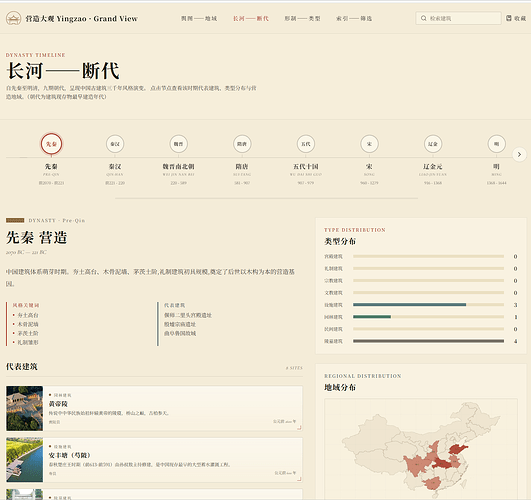Screen dimensions: 531x500
Task: Click the corner arrow icon on 黄帝陵 card
Action: coord(299,428)
